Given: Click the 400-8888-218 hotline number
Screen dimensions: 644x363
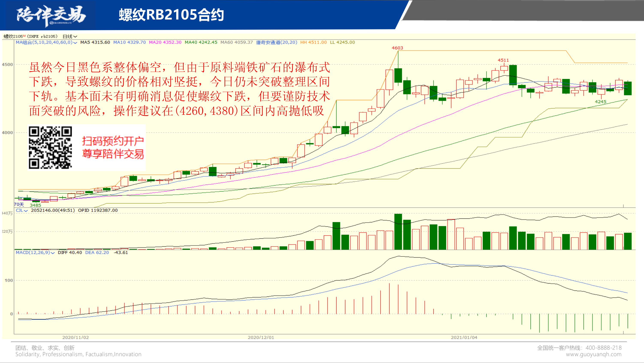Looking at the screenshot, I should [603, 348].
